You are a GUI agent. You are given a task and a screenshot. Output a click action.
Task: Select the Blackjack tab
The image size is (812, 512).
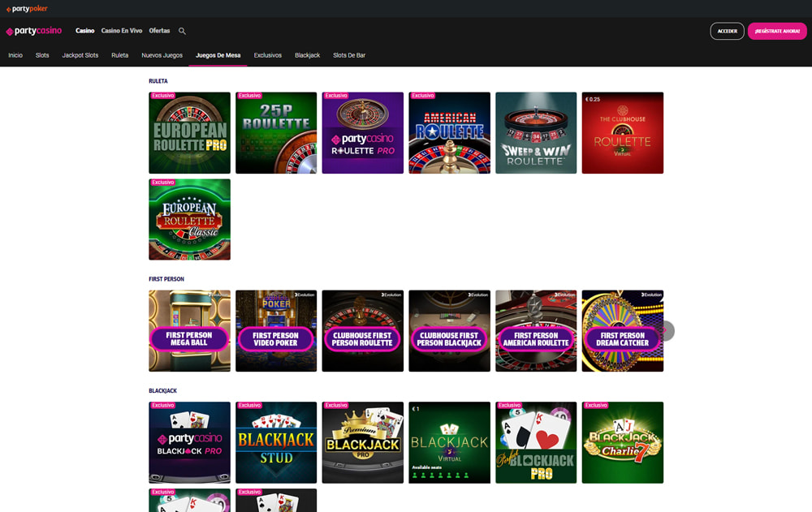[307, 55]
